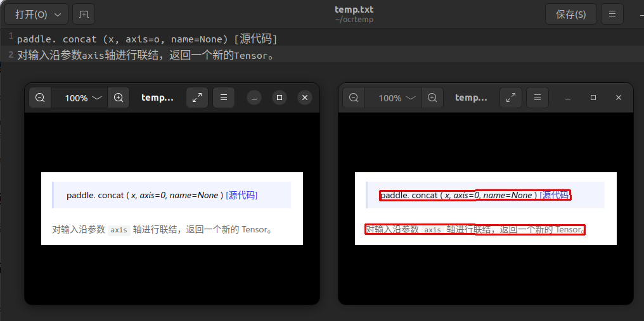Click the 打开(O) open file button
Viewport: 644px width, 321px height.
31,14
